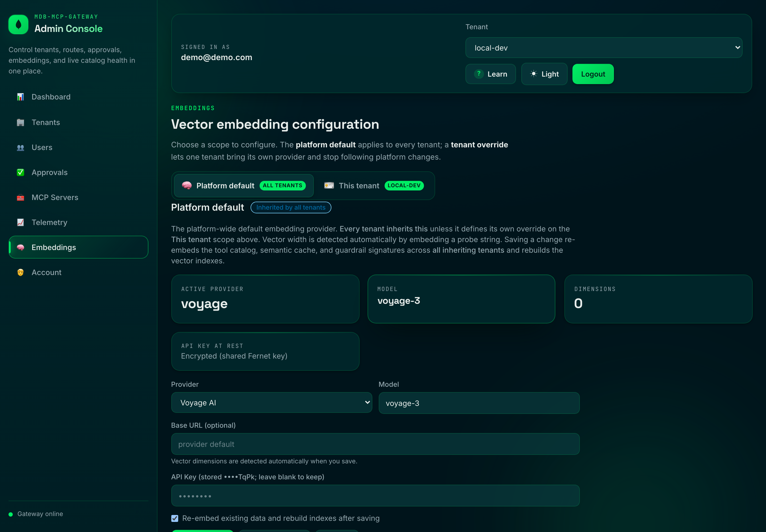Click the Vector embedding configuration heading
This screenshot has height=532, width=766.
click(275, 124)
